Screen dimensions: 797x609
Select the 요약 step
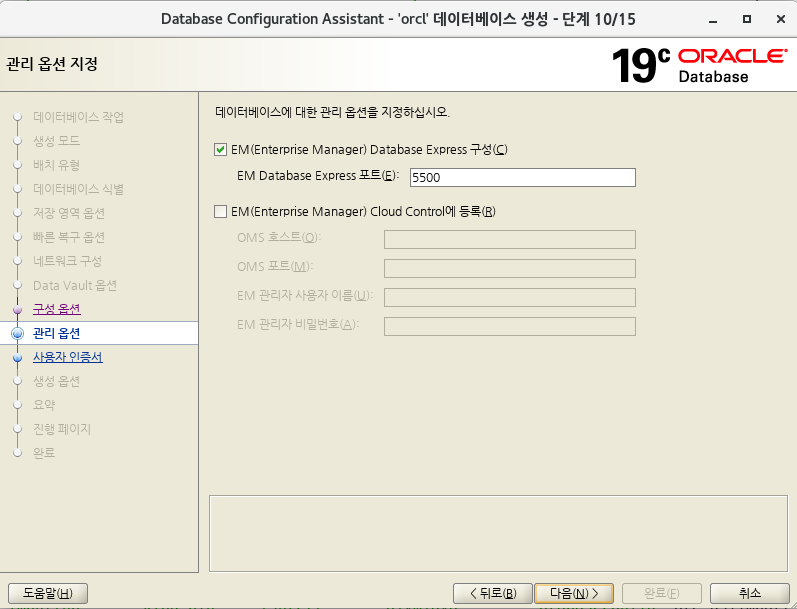tap(44, 405)
